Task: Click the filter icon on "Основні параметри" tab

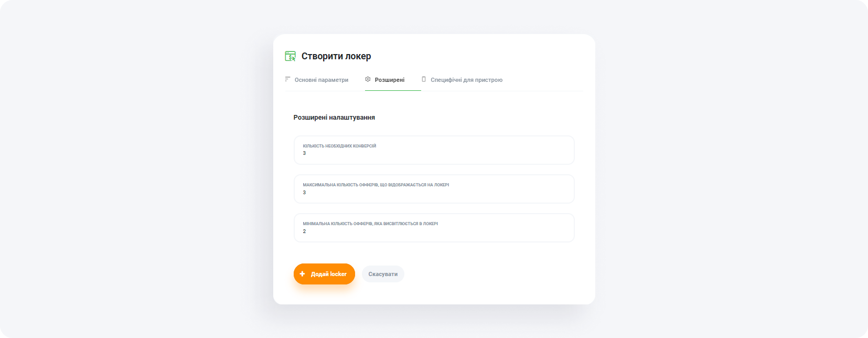Action: [x=287, y=79]
